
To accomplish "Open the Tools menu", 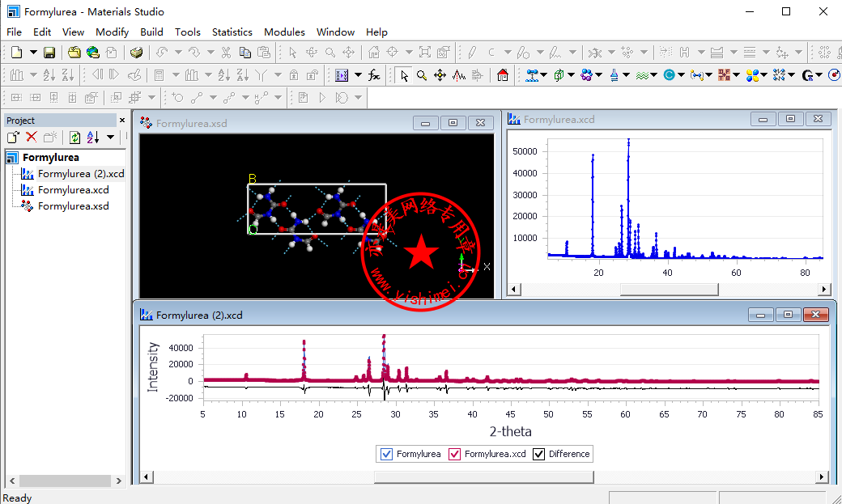I will click(x=187, y=32).
